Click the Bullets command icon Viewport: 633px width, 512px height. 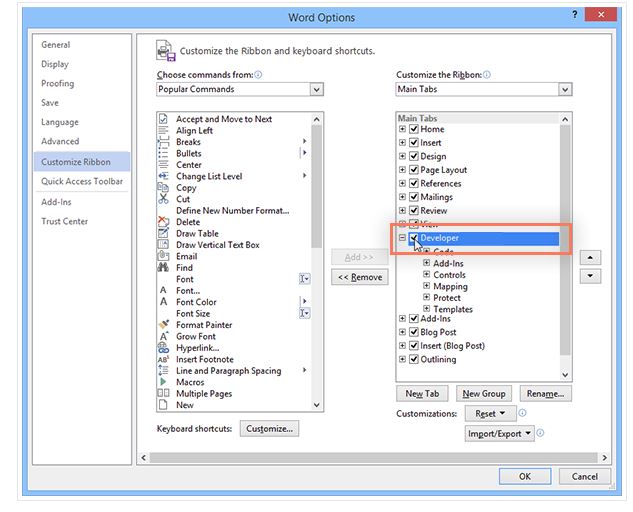(163, 153)
